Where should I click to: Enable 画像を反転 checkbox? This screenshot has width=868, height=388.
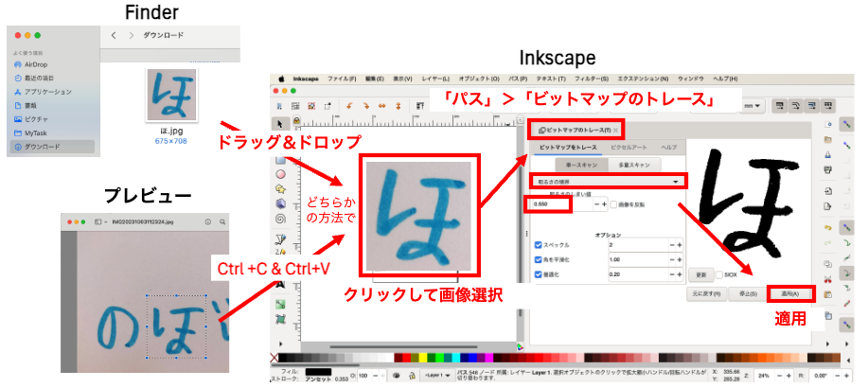coord(613,204)
